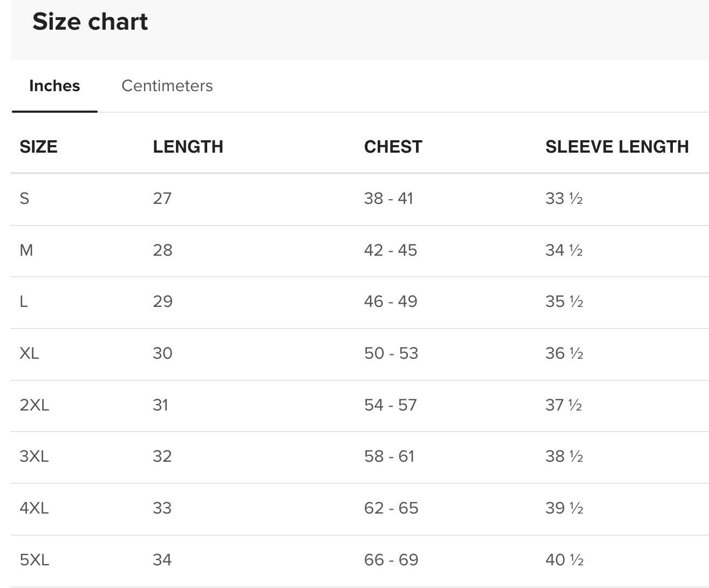This screenshot has height=588, width=709.
Task: Click the SLEEVE LENGTH column header
Action: 617,147
